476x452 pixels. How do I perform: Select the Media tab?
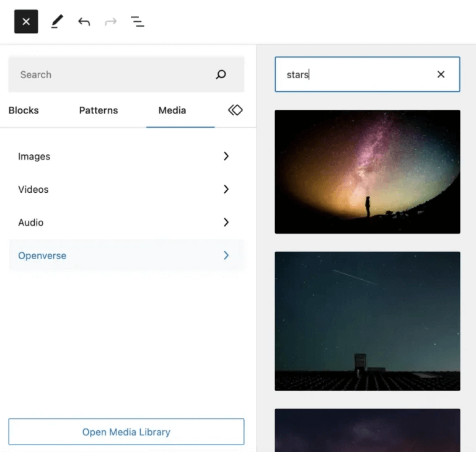(x=172, y=110)
